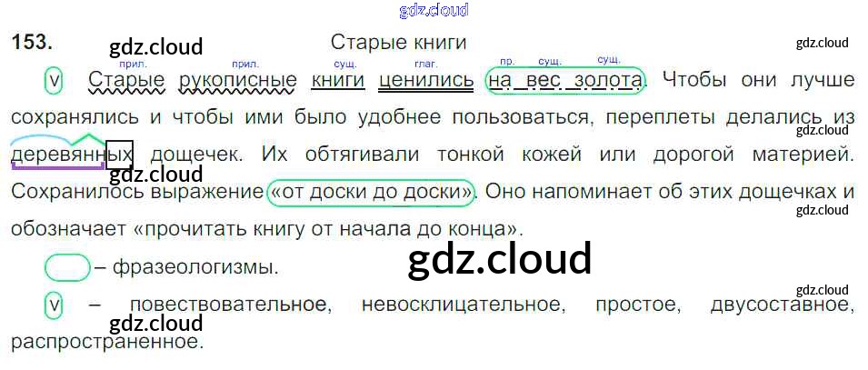The width and height of the screenshot is (868, 370).
Task: Click the word 'повествовательное' in the legend
Action: pyautogui.click(x=227, y=305)
